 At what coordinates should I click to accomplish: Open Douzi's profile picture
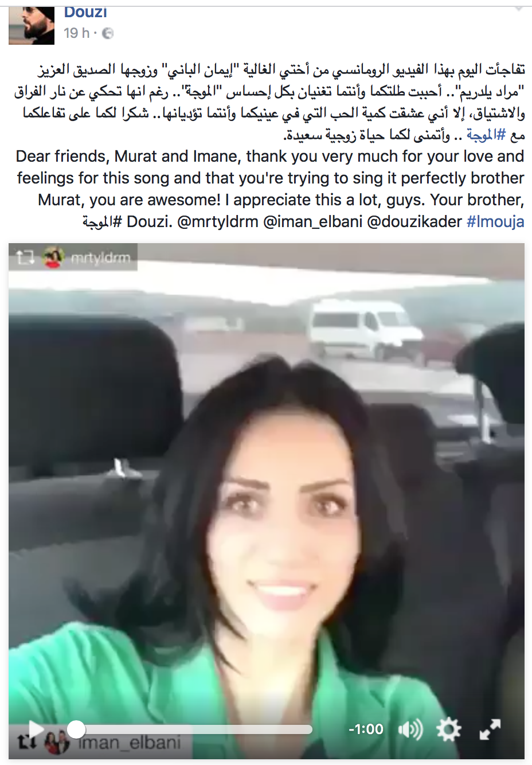(32, 25)
